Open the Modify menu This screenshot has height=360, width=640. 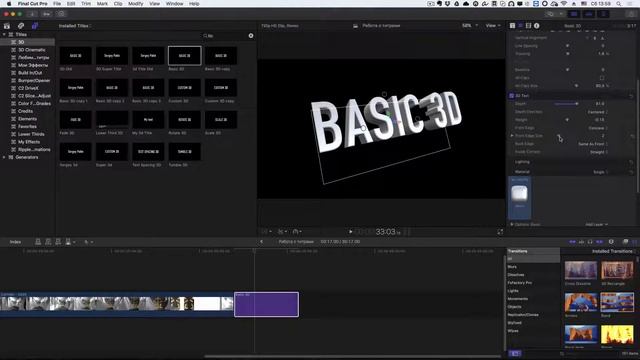pyautogui.click(x=136, y=4)
